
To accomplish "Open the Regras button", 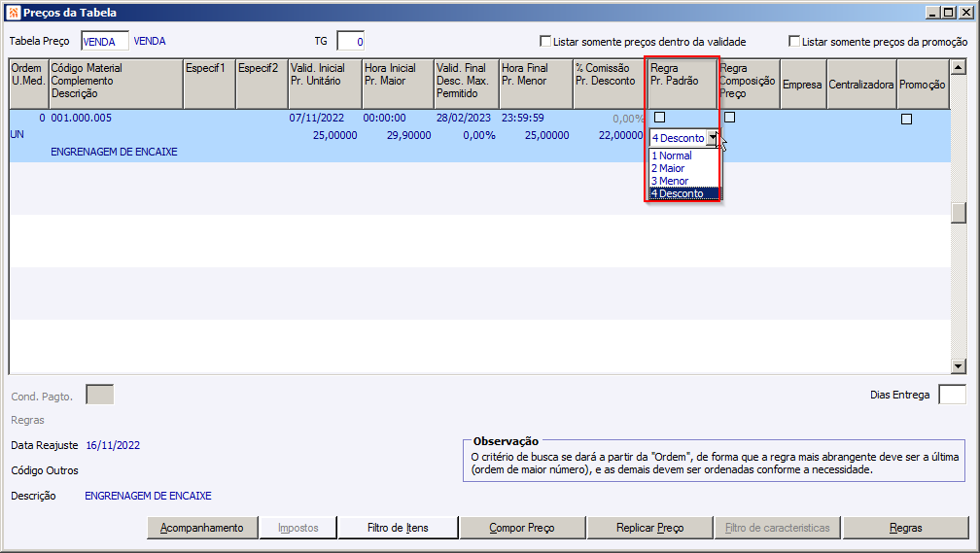I will pyautogui.click(x=906, y=528).
